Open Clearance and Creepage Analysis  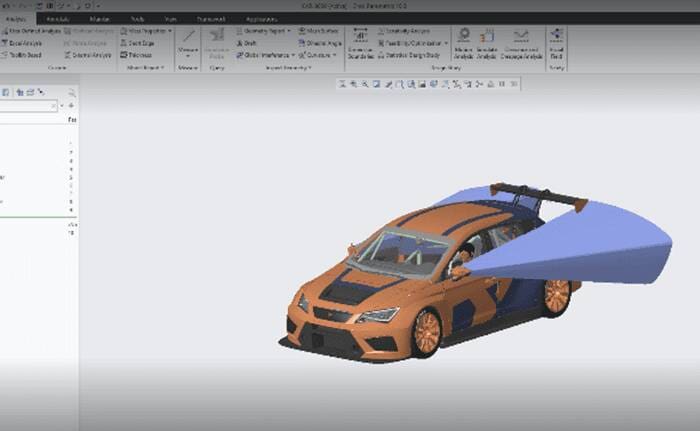pyautogui.click(x=521, y=43)
